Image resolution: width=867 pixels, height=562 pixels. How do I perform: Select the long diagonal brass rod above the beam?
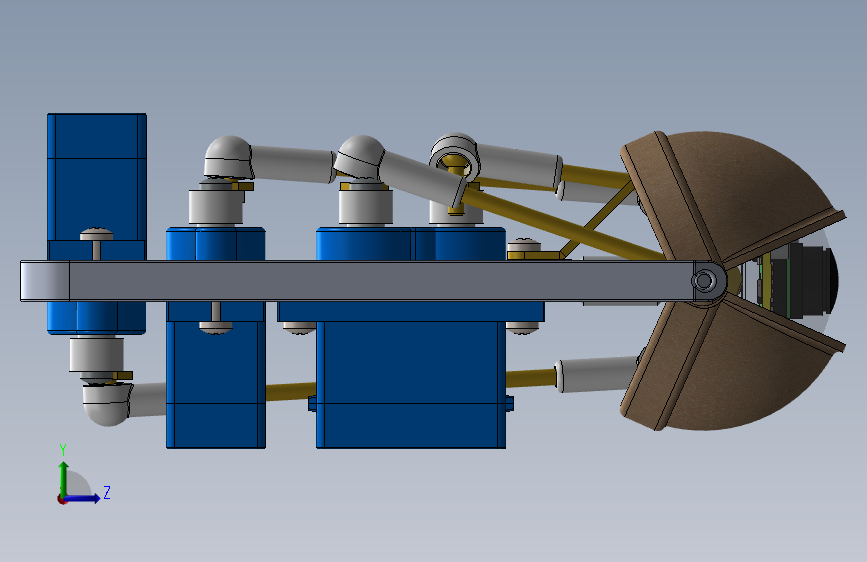pyautogui.click(x=564, y=224)
